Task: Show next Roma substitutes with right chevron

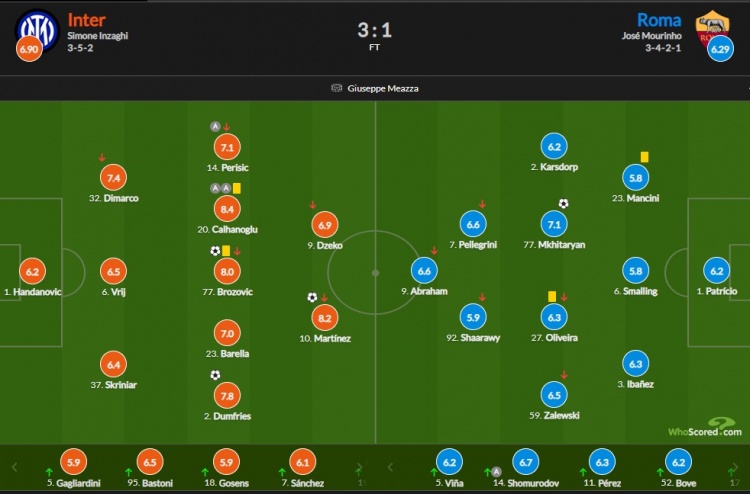Action: 737,467
